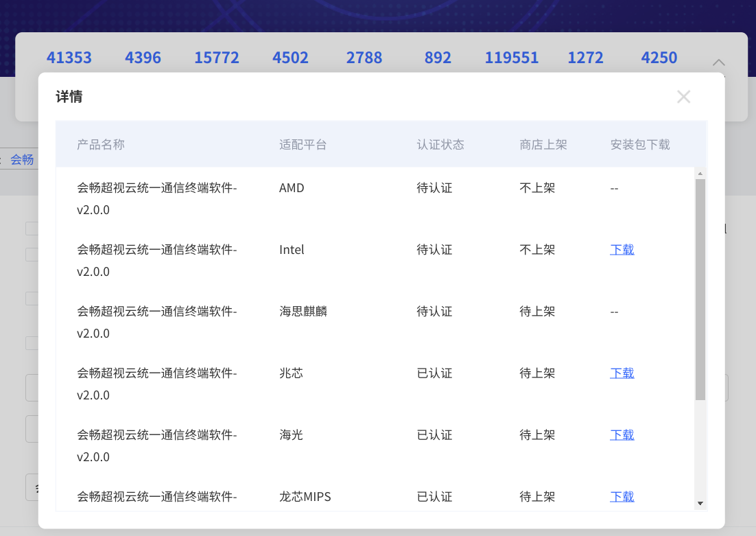Select the stat number 4396

pos(143,58)
